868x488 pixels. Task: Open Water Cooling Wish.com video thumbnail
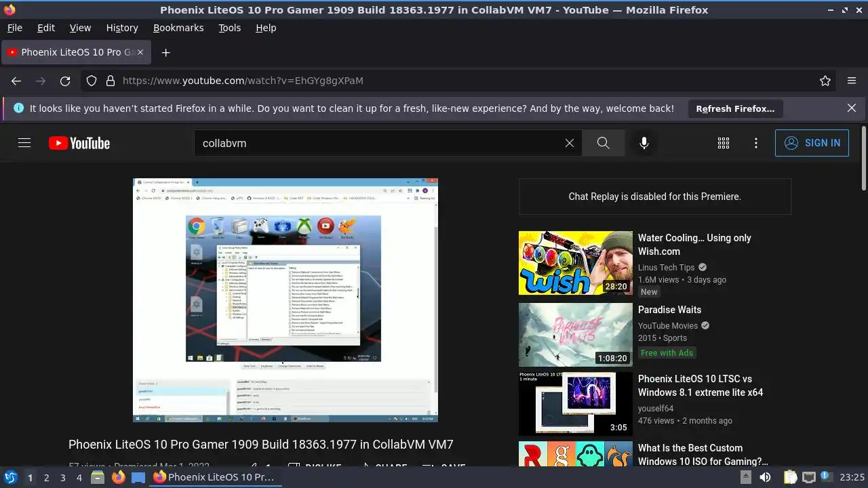click(x=576, y=263)
